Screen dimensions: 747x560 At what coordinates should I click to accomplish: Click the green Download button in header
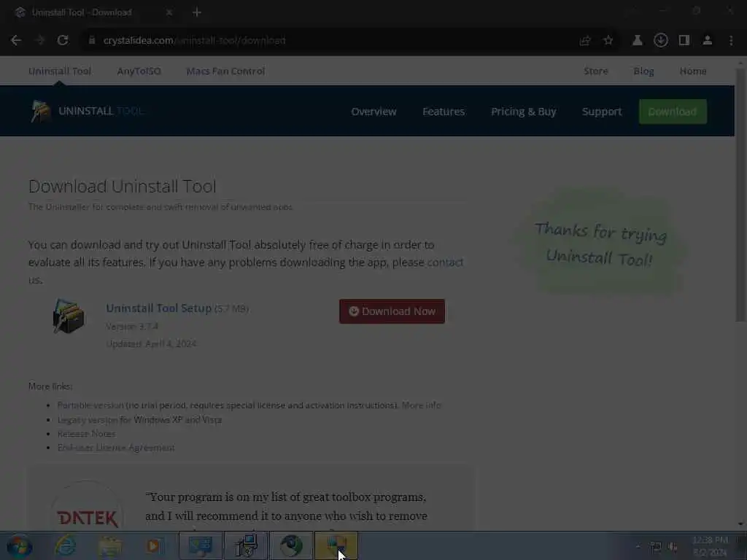click(x=673, y=112)
